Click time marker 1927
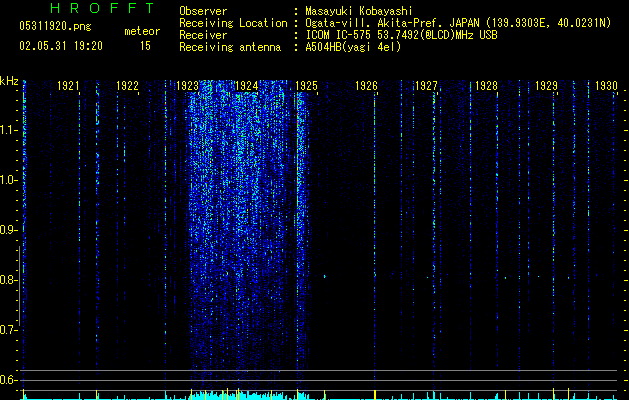This screenshot has height=400, width=629. pyautogui.click(x=426, y=86)
